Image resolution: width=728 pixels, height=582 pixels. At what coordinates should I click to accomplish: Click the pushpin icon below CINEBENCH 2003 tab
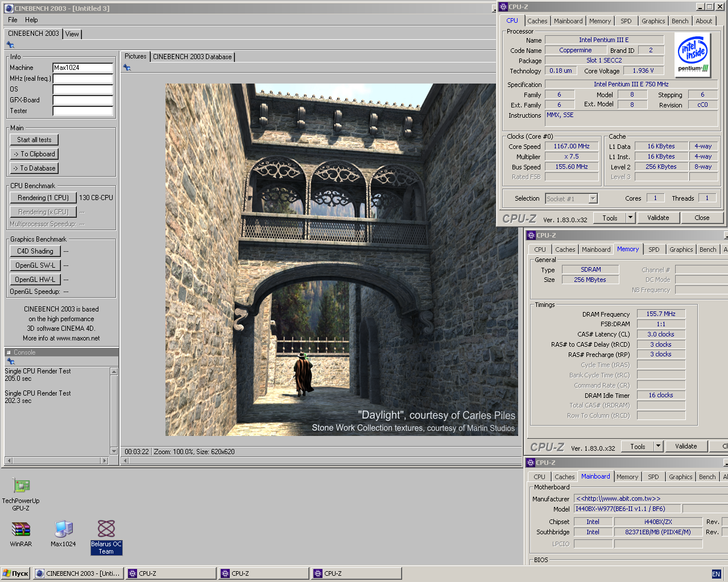tap(10, 45)
